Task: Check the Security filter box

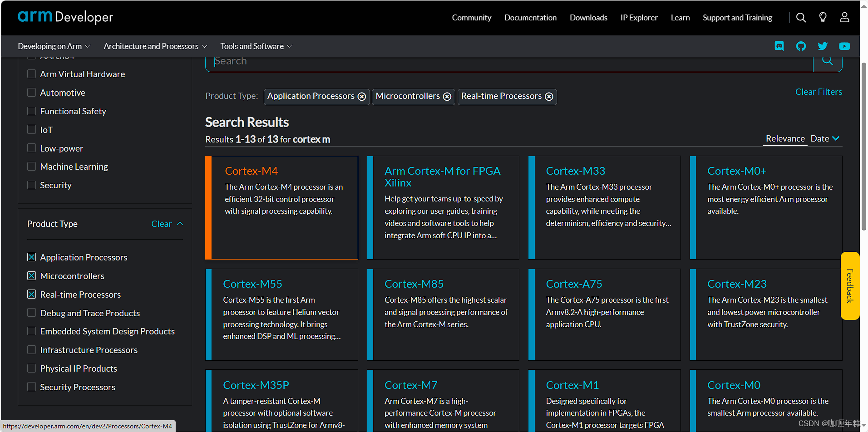Action: click(31, 185)
